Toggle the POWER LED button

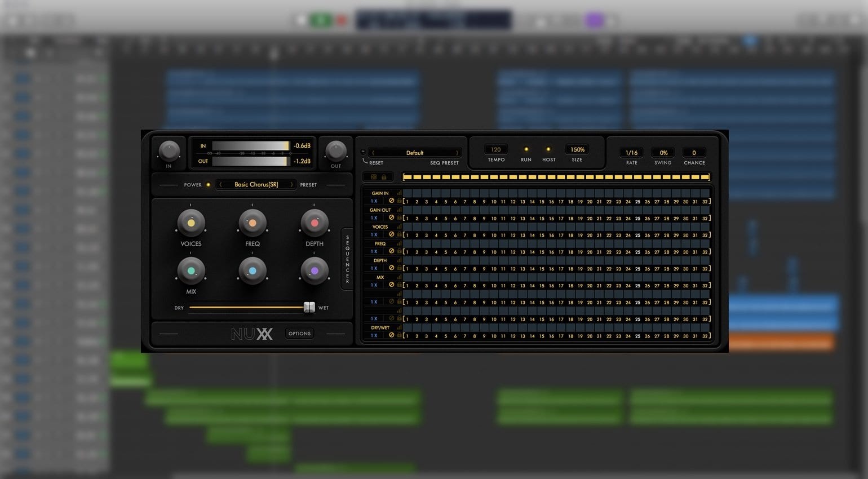point(208,185)
